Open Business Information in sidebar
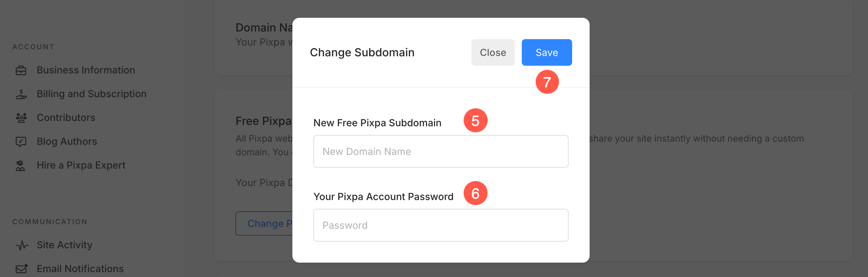Viewport: 868px width, 277px height. (86, 70)
